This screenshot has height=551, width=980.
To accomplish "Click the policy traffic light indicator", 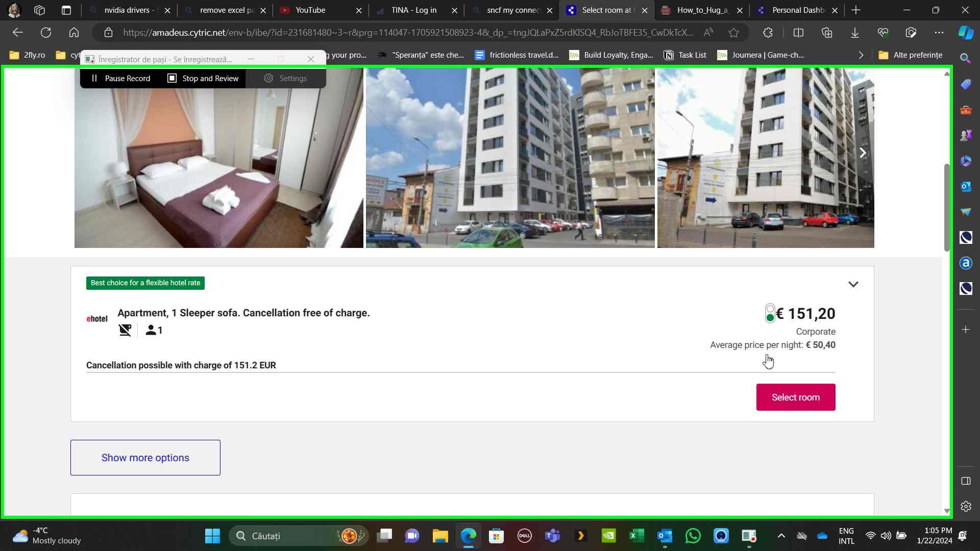I will (x=770, y=313).
